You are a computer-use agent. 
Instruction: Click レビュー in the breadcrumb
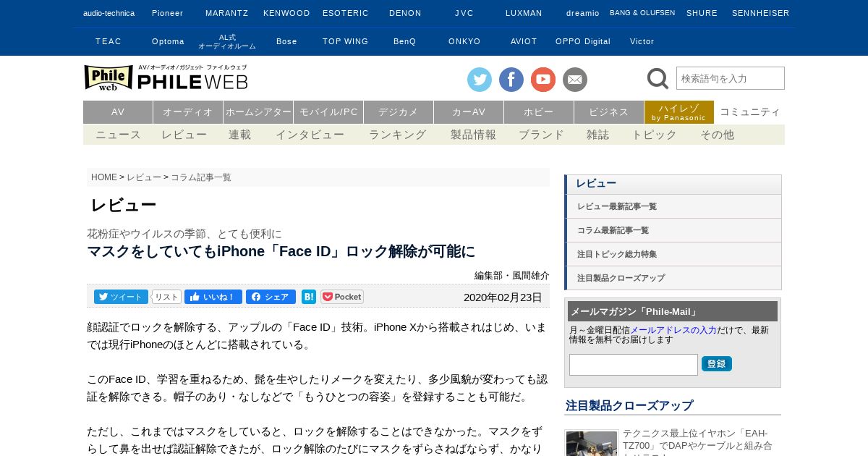[x=144, y=177]
